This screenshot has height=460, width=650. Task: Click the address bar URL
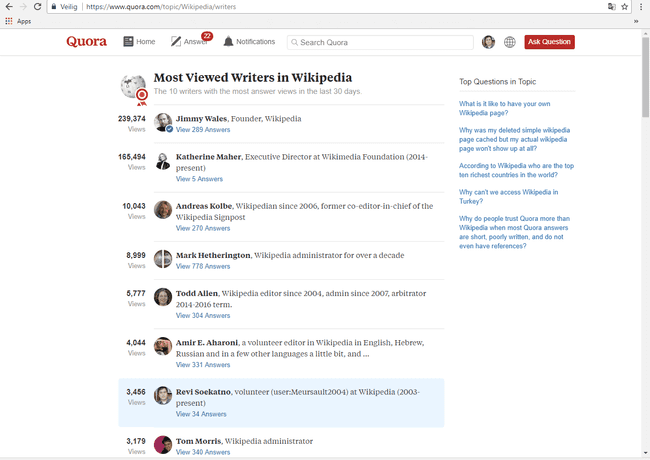click(161, 7)
